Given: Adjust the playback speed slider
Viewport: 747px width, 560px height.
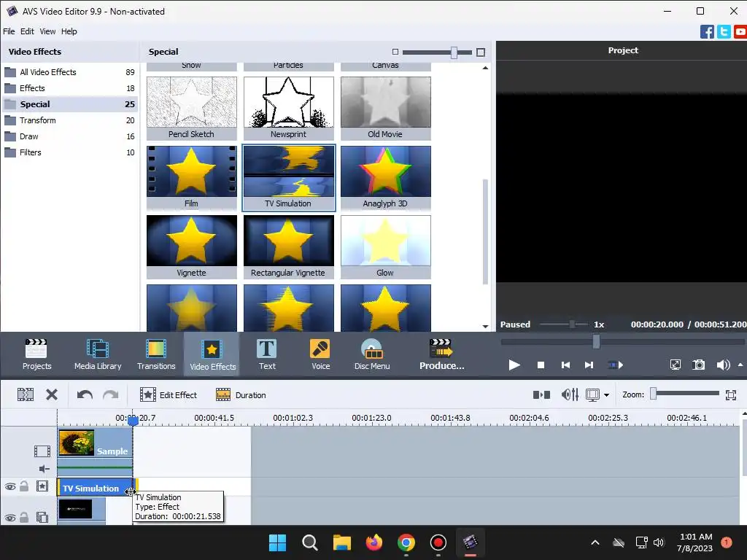Looking at the screenshot, I should click(x=572, y=324).
